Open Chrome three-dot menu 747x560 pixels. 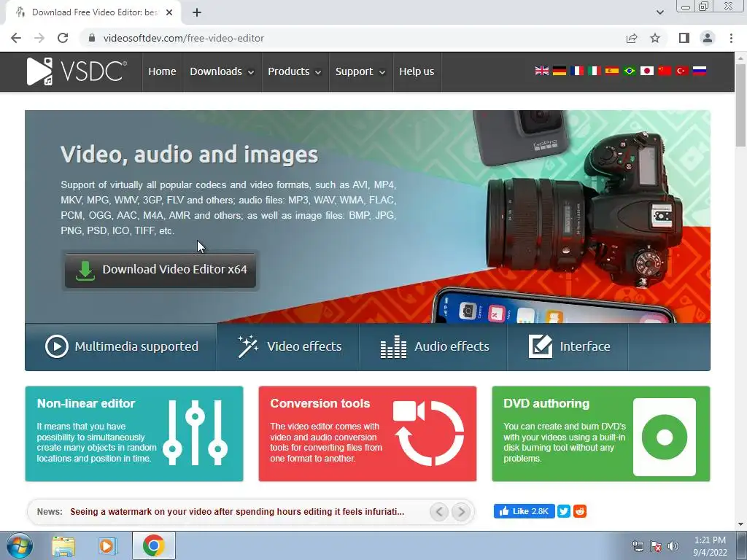pyautogui.click(x=731, y=38)
